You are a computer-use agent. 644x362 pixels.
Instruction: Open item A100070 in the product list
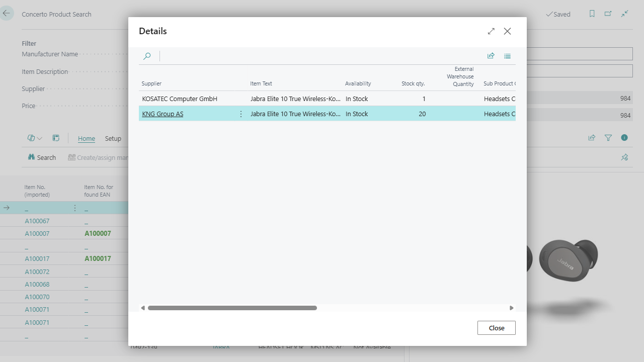(x=37, y=297)
